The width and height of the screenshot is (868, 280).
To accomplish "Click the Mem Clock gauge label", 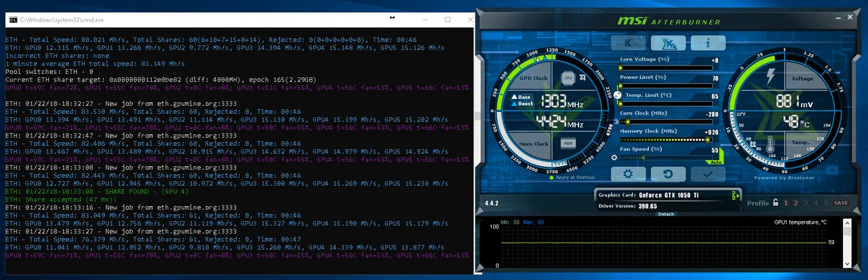I will (534, 143).
